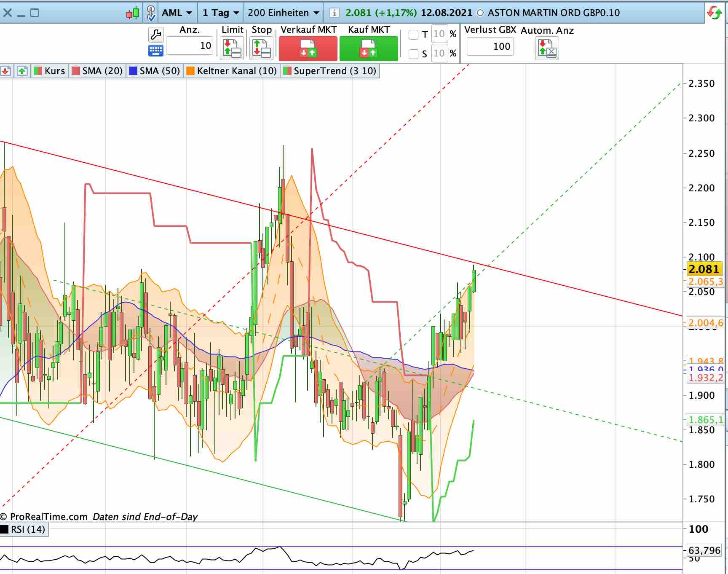Click the "1.750" price axis value
This screenshot has width=728, height=574.
(701, 499)
